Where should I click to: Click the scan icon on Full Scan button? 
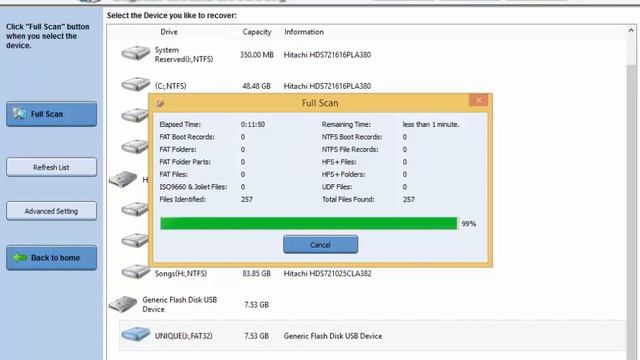tap(19, 113)
